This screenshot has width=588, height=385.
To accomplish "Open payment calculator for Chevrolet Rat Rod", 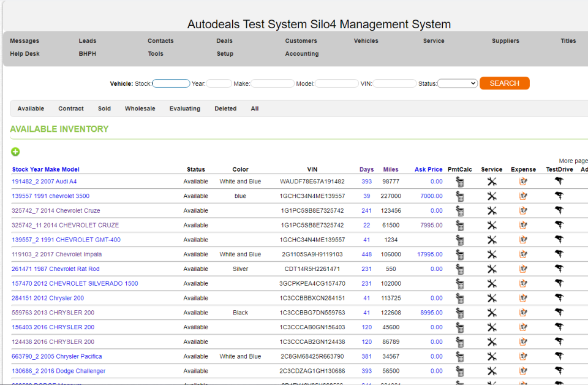I will pyautogui.click(x=460, y=269).
